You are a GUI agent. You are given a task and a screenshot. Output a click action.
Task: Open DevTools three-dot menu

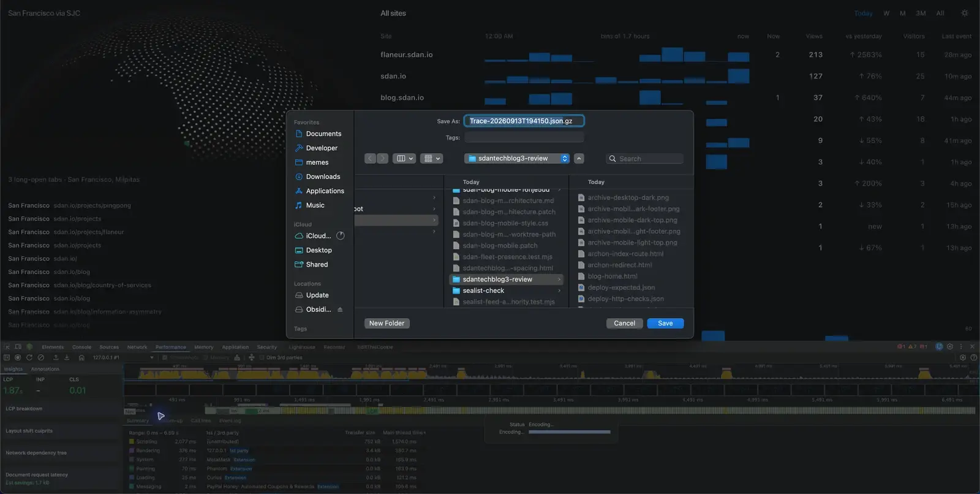point(961,346)
